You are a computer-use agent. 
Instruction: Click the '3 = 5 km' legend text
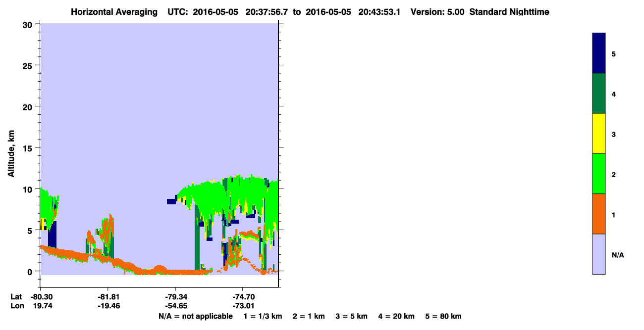(x=352, y=316)
